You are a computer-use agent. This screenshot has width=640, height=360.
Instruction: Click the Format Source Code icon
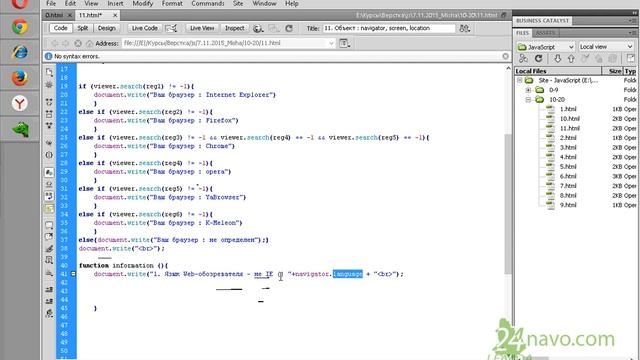49,313
